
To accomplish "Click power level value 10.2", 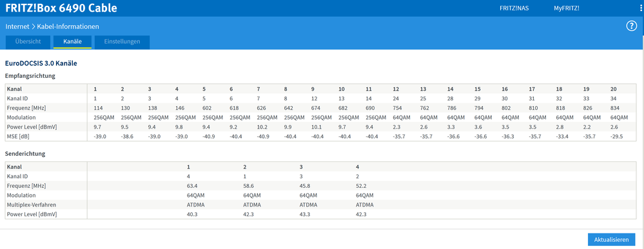I will pyautogui.click(x=262, y=127).
